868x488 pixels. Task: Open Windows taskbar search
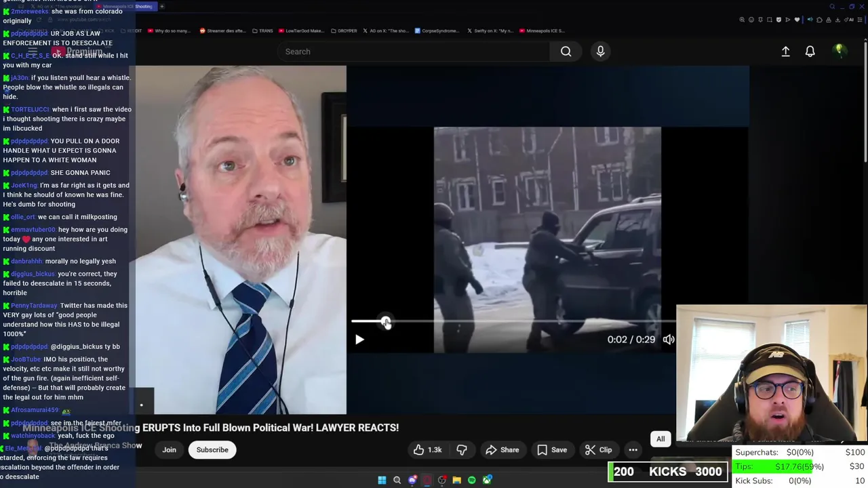[x=397, y=480]
